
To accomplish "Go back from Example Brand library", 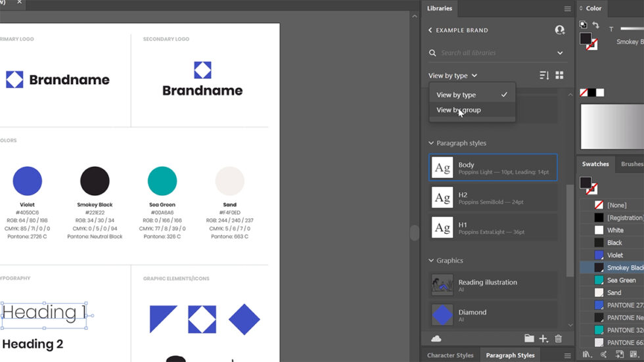I will coord(430,30).
